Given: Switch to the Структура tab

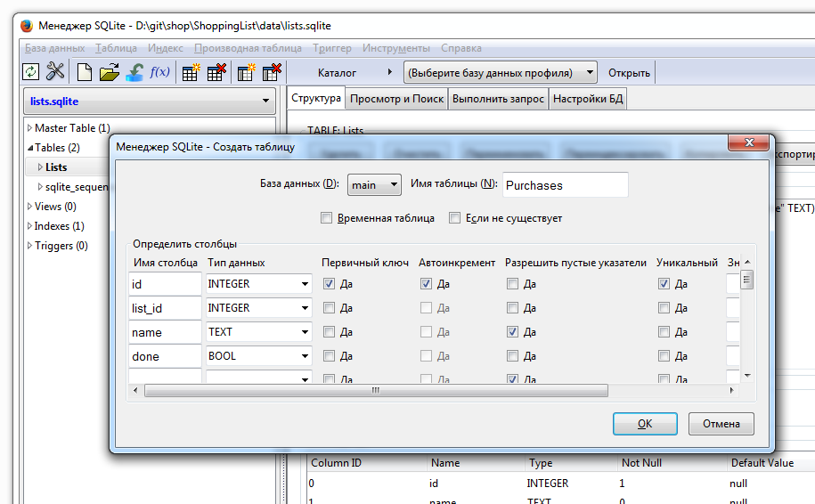Looking at the screenshot, I should [x=316, y=98].
